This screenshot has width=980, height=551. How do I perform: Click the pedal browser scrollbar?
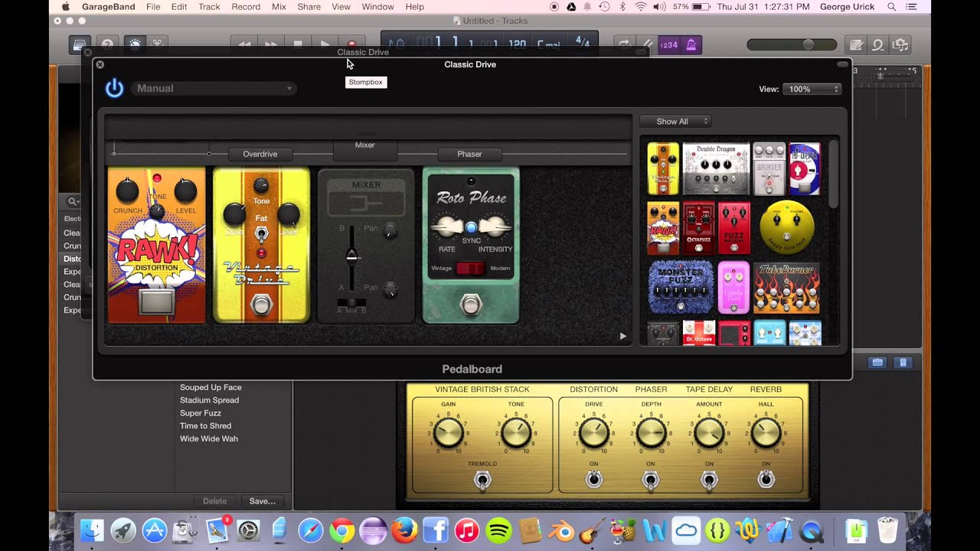[x=834, y=174]
